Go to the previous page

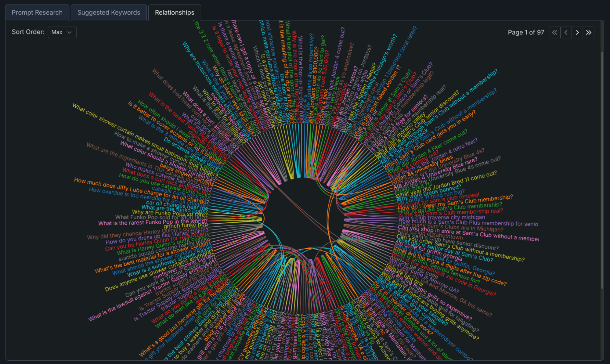tap(566, 32)
